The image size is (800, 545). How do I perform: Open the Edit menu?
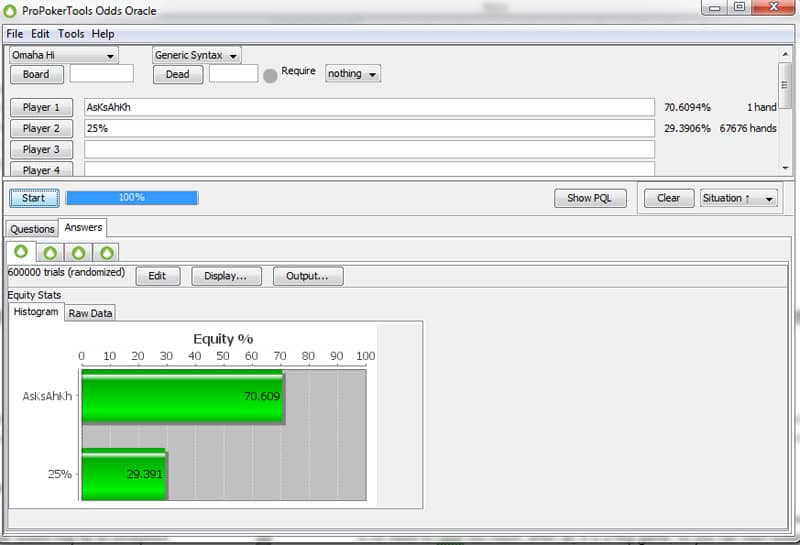[40, 34]
